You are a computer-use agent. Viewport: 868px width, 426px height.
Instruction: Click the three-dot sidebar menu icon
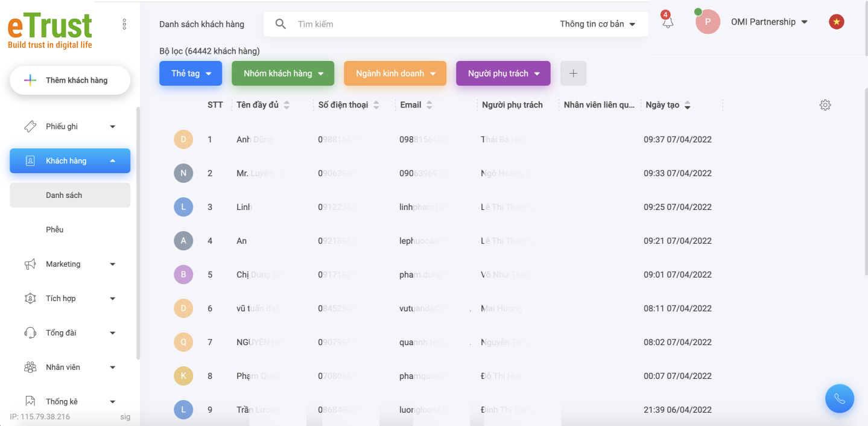(124, 24)
